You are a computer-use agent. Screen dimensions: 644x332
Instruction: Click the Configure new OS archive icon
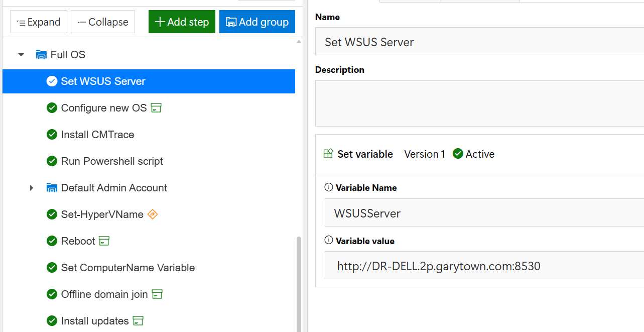pyautogui.click(x=156, y=108)
